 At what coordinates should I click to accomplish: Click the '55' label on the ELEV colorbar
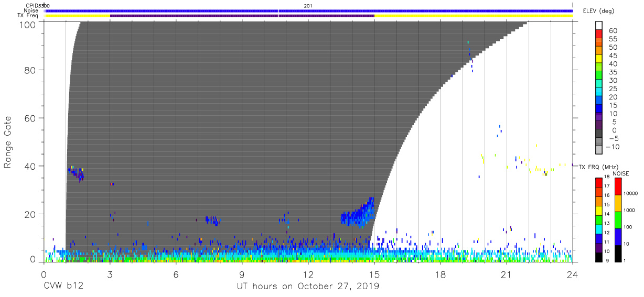coord(613,39)
